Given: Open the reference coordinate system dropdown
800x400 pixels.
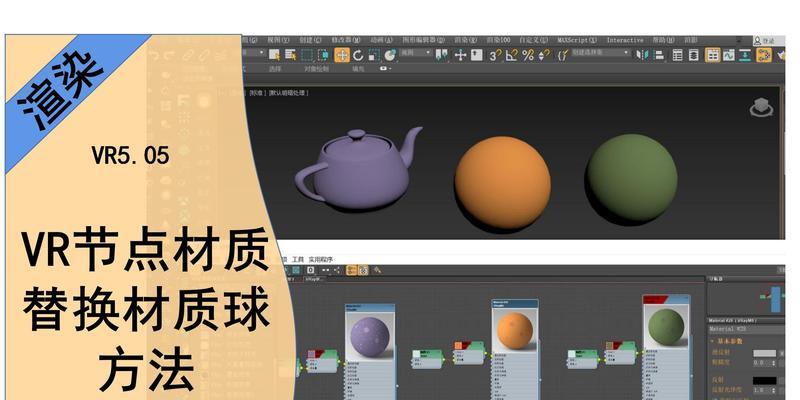Looking at the screenshot, I should [x=415, y=53].
